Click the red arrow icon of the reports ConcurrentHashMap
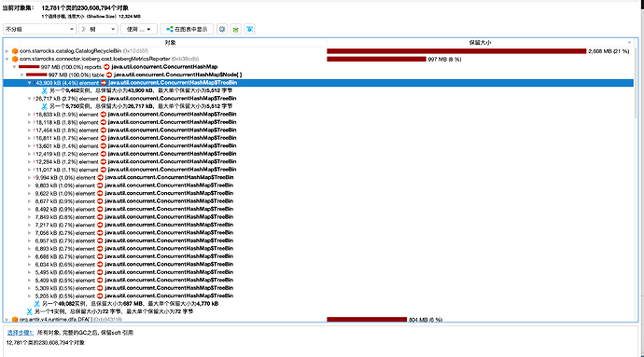The width and height of the screenshot is (644, 357). click(x=106, y=67)
